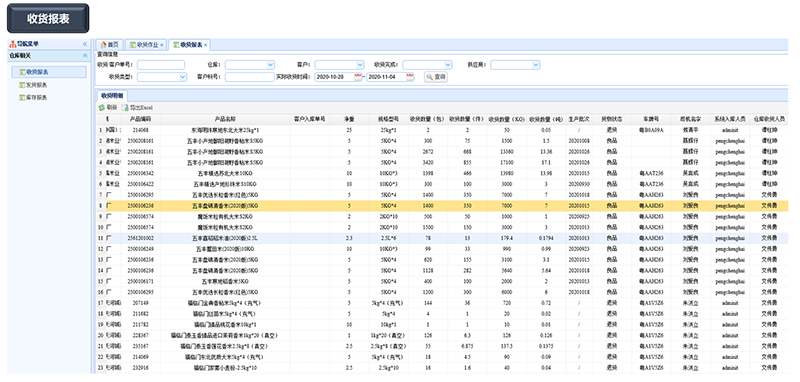Sort by the 产品编码 column header
Viewport: 800px width, 382px height.
pos(140,119)
